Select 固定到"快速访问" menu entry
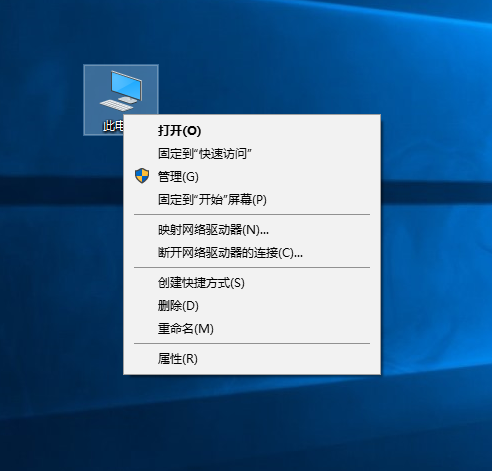 (x=252, y=154)
